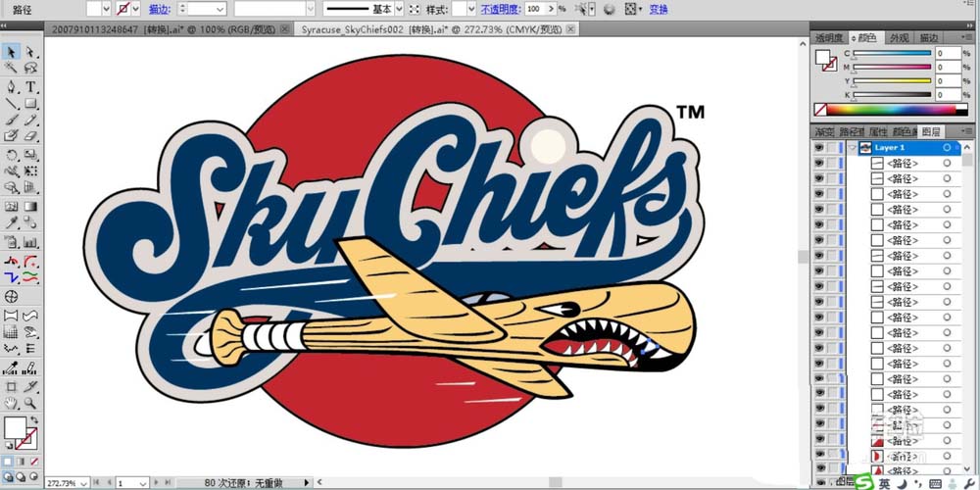980x490 pixels.
Task: Open the fill color dropdown in control bar
Action: pyautogui.click(x=106, y=9)
